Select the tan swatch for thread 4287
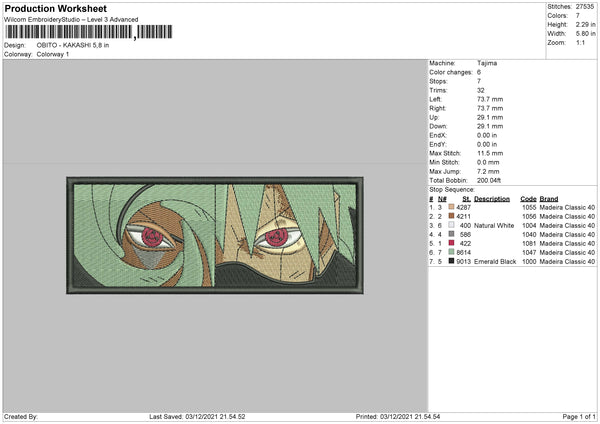Viewport: 600px width, 424px height. (x=451, y=207)
